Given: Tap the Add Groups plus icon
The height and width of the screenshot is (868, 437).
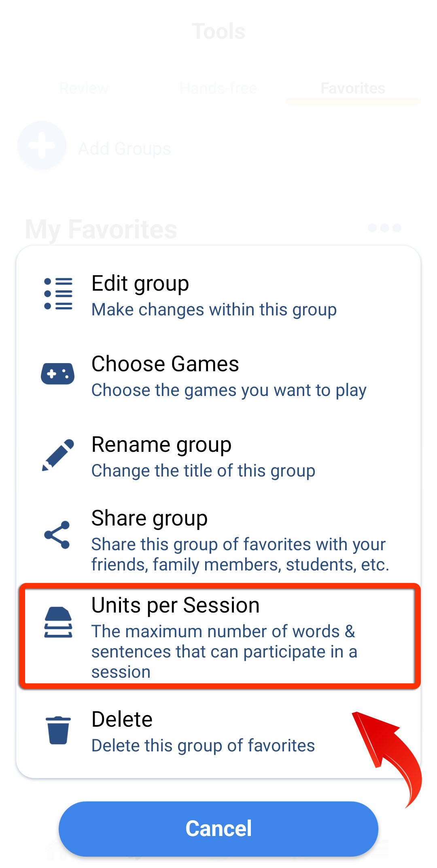Looking at the screenshot, I should coord(42,145).
